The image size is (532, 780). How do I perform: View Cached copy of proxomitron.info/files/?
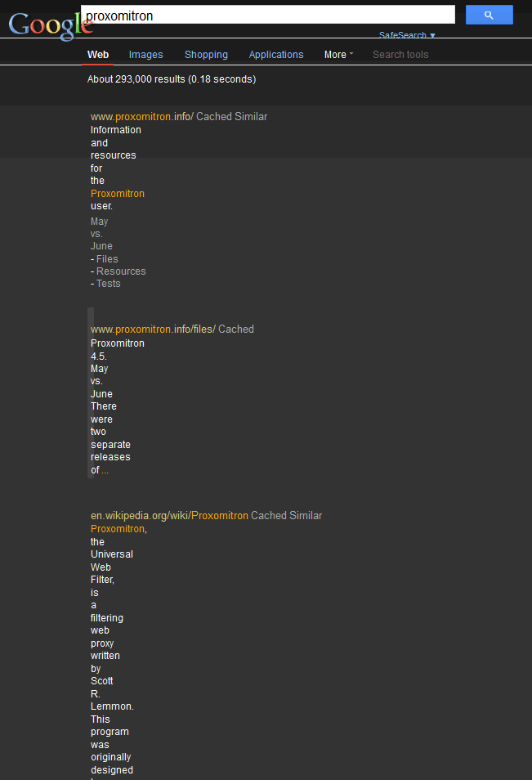(x=236, y=329)
